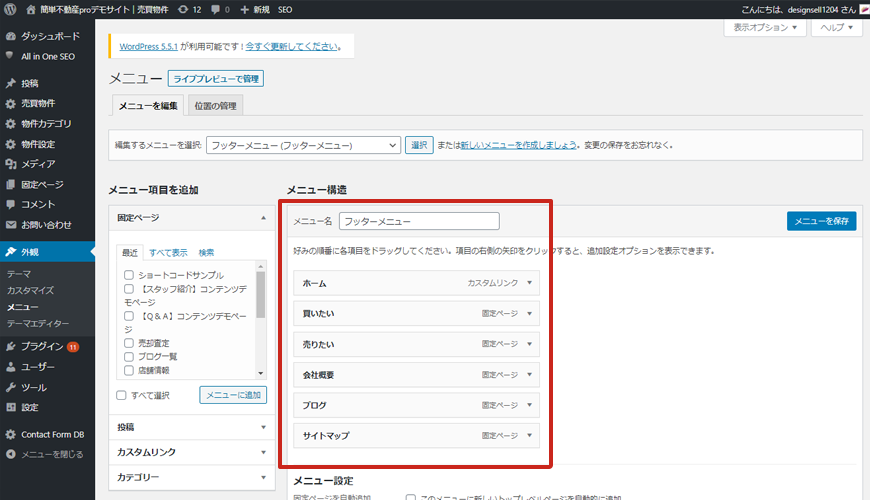Enable the すべて選択 checkbox
870x500 pixels.
coord(121,395)
